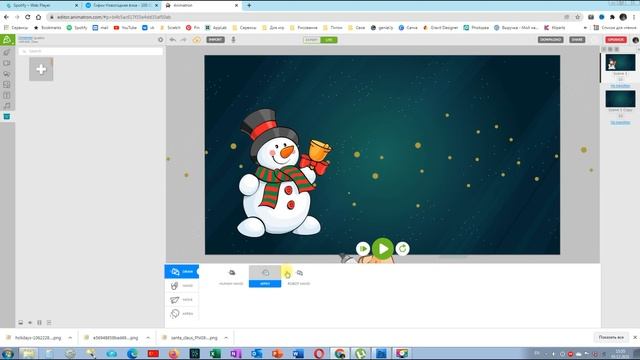The height and width of the screenshot is (360, 640).
Task: Select the blue highlighted sidebar icon
Action: [x=7, y=116]
